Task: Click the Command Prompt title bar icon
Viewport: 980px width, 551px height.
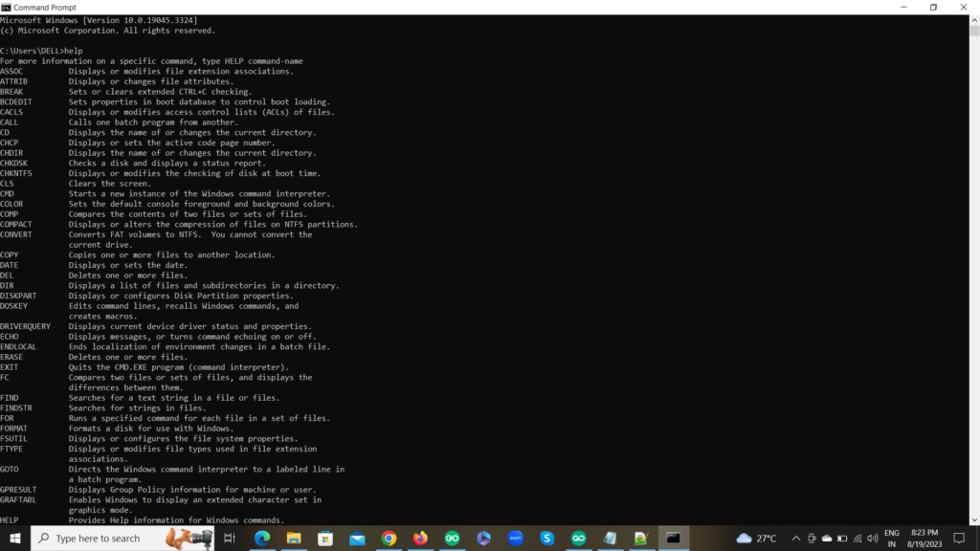Action: (7, 7)
